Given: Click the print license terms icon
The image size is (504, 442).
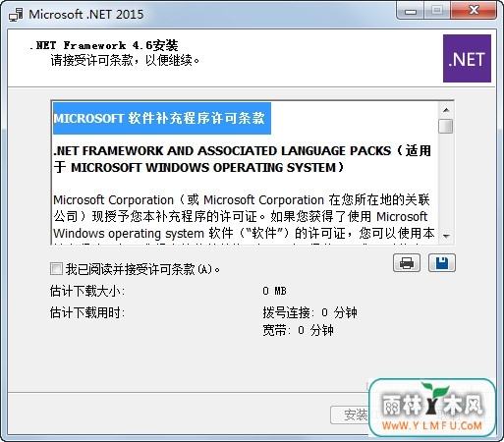Looking at the screenshot, I should (x=407, y=262).
